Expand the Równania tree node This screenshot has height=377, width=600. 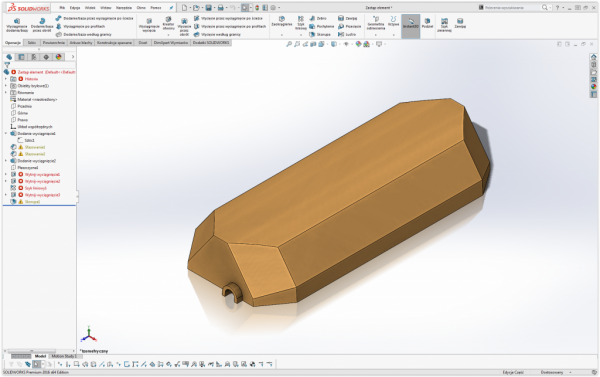pyautogui.click(x=6, y=93)
